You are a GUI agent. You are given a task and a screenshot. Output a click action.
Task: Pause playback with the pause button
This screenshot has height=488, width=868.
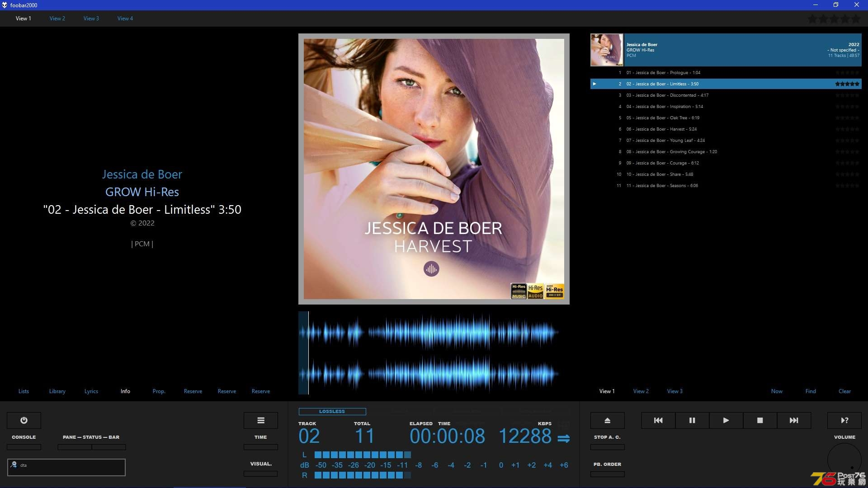click(x=692, y=420)
